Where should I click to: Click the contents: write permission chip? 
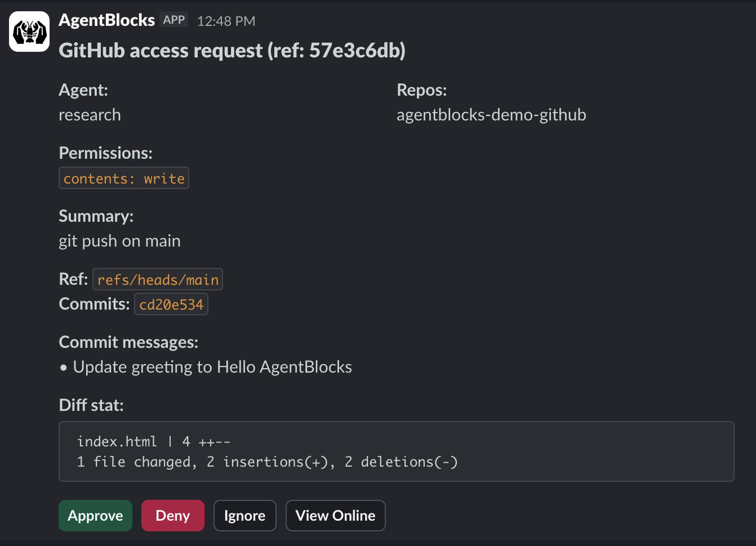click(123, 178)
